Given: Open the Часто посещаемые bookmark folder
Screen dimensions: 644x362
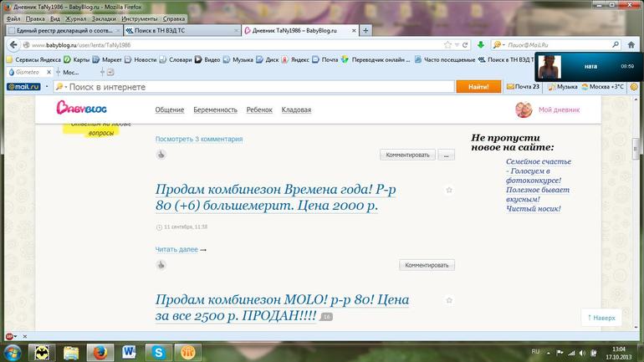Looking at the screenshot, I should pyautogui.click(x=444, y=59).
